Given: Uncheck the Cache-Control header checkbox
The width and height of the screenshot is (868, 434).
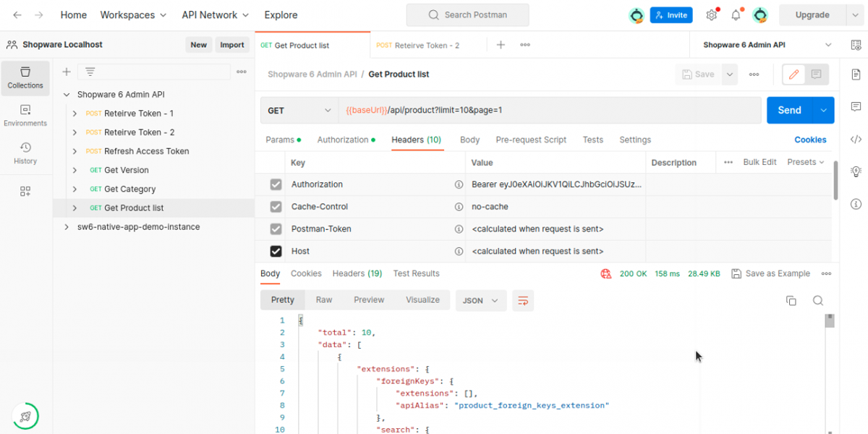Looking at the screenshot, I should (x=276, y=207).
